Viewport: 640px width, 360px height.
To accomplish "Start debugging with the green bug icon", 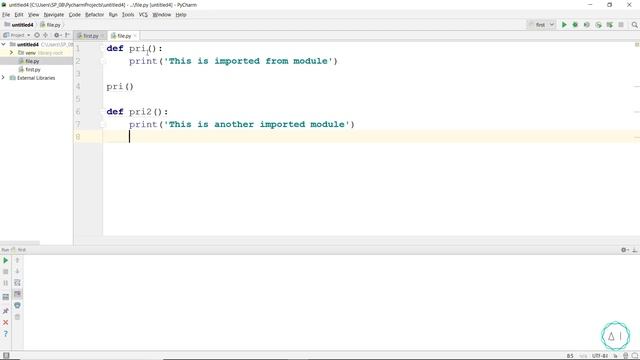I will [x=575, y=25].
